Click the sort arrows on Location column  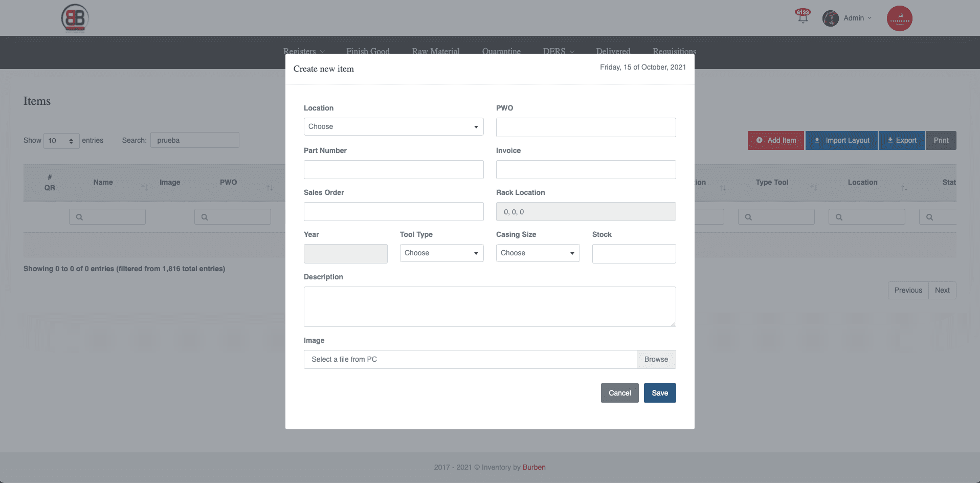point(904,188)
